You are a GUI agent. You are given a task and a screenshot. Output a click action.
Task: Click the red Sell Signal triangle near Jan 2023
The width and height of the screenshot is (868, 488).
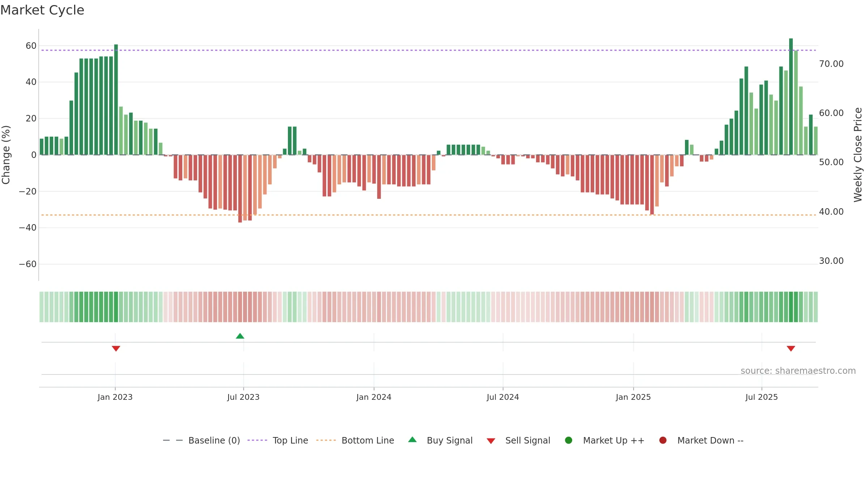click(x=116, y=348)
